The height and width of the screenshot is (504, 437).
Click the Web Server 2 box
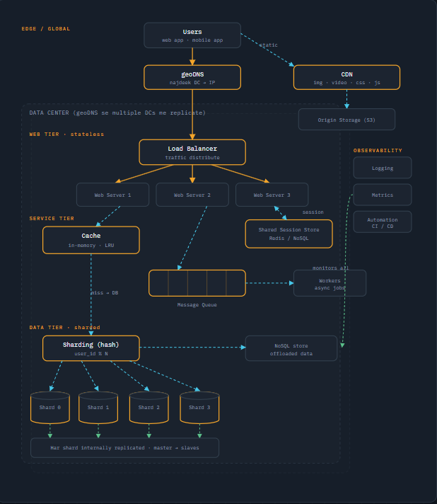[192, 195]
